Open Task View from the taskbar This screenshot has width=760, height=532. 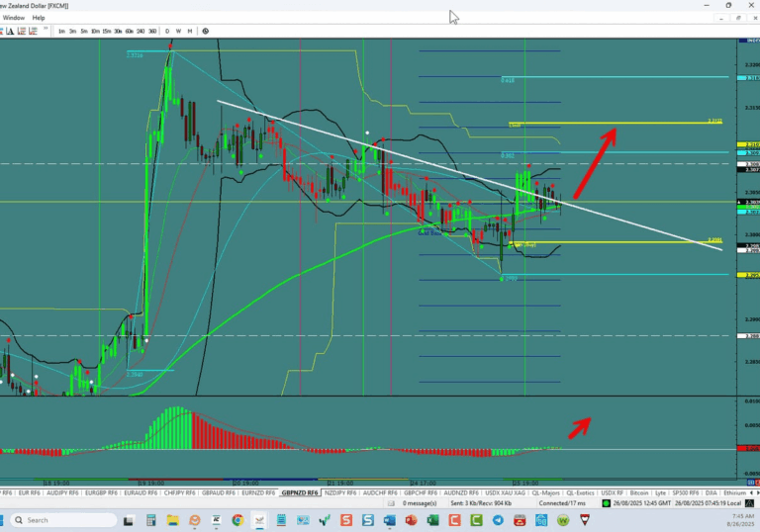[128, 520]
